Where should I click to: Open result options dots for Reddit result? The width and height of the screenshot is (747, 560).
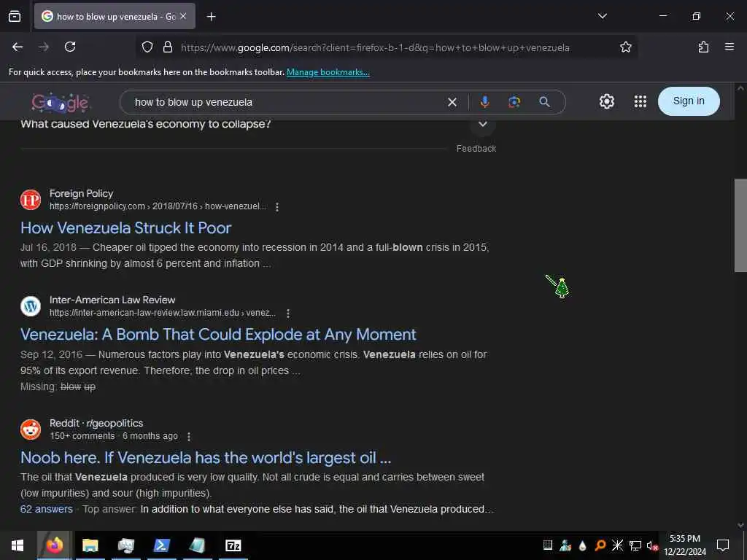tap(189, 437)
